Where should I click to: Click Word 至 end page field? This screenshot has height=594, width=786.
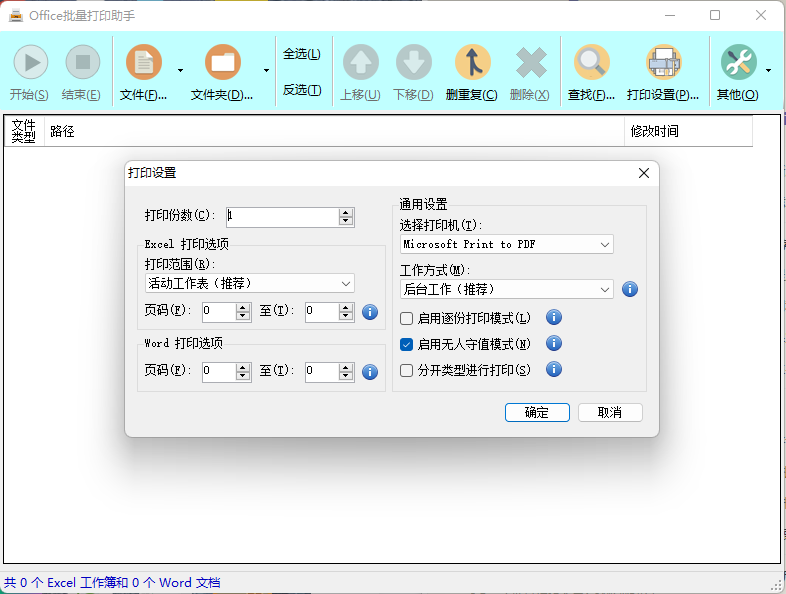[x=322, y=372]
